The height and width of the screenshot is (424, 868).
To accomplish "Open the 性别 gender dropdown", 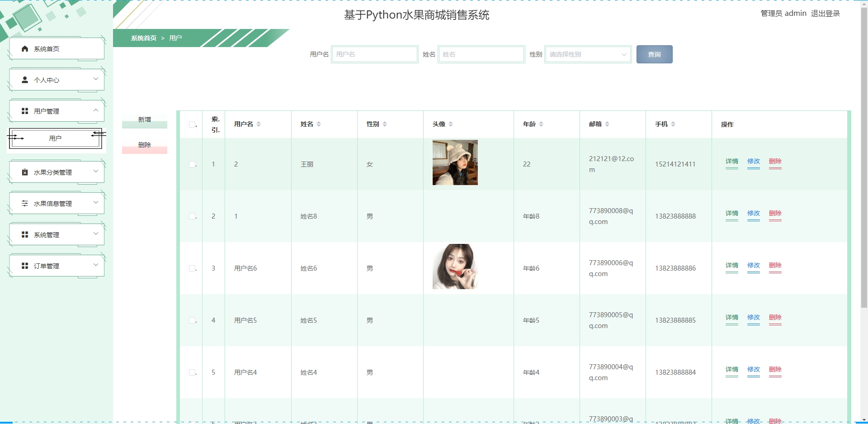I will point(588,54).
